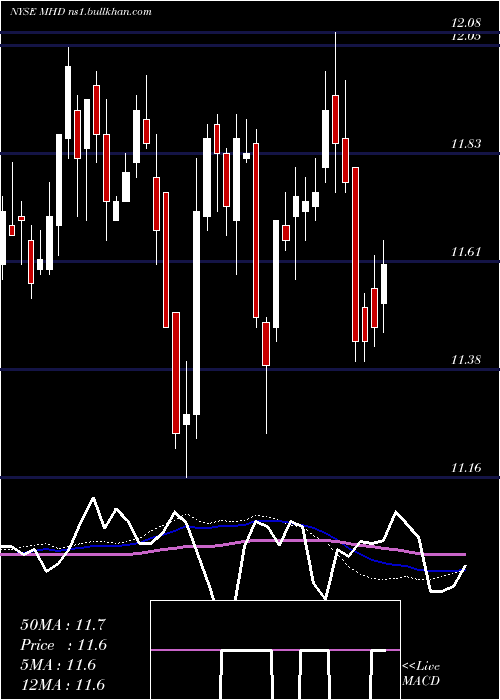Click the NYSE MHD ns1.bullkhan.com chart title
The width and height of the screenshot is (500, 700).
(x=81, y=12)
